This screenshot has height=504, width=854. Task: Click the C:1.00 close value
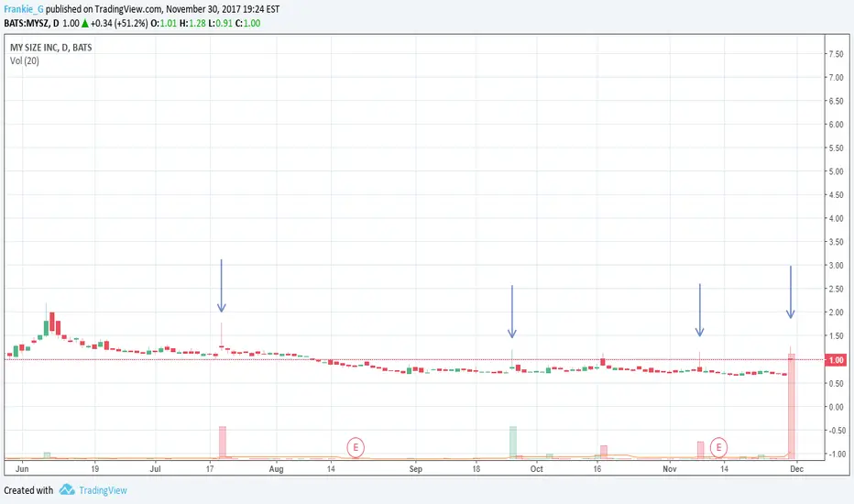point(247,24)
